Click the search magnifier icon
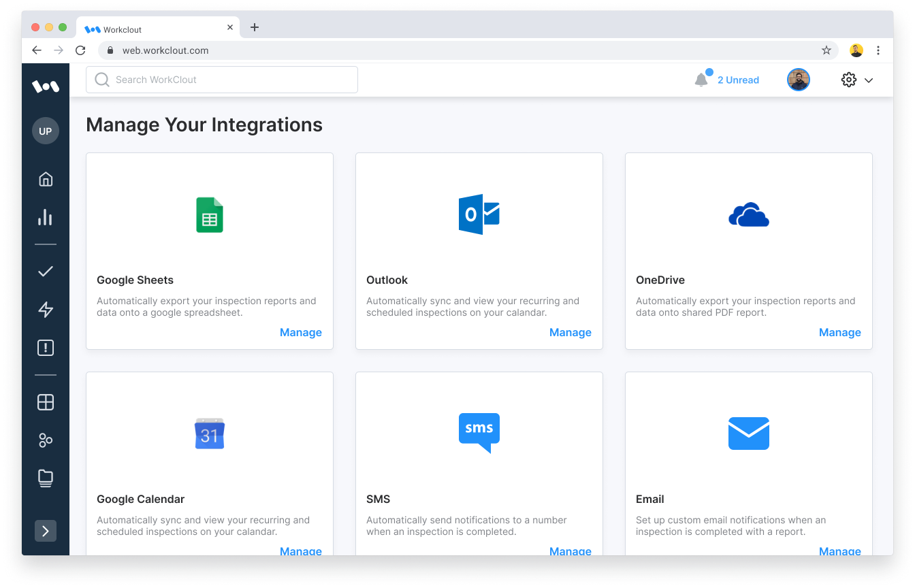Viewport: 915px width, 588px height. tap(102, 80)
